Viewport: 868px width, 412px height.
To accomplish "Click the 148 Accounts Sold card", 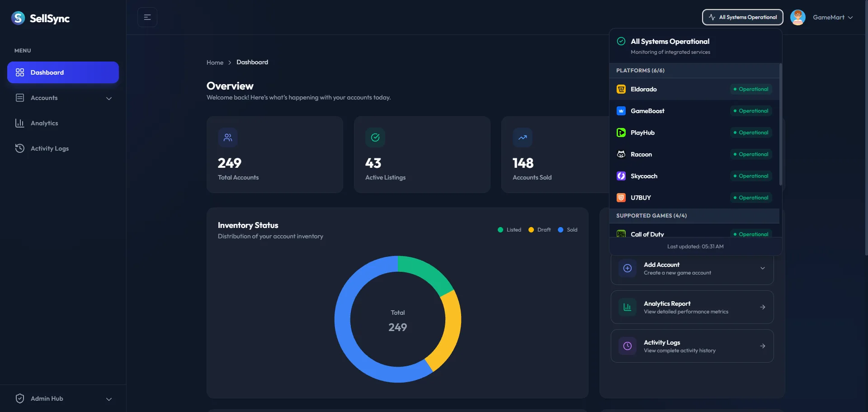I will 556,155.
